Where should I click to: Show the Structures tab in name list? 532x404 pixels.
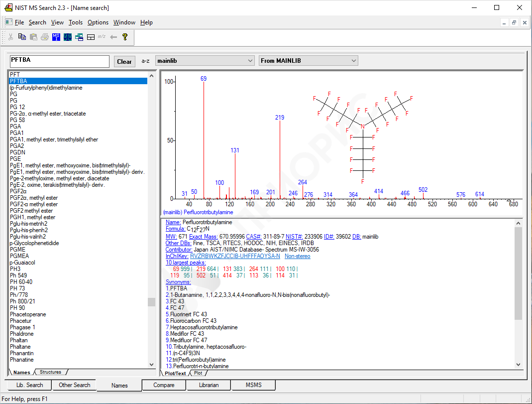(50, 372)
